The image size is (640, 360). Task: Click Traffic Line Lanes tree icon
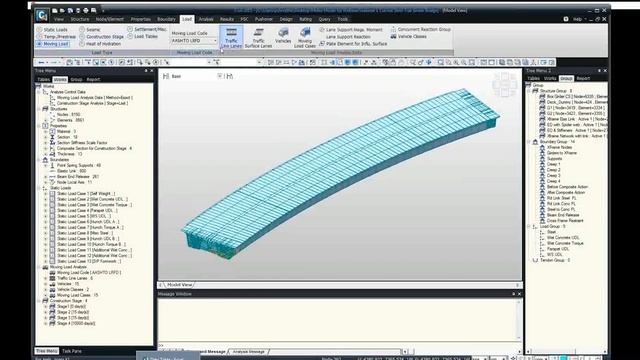pos(52,278)
